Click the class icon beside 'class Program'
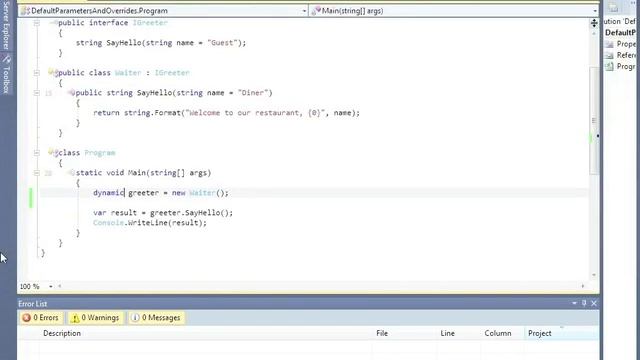Viewport: 640px width, 360px height. point(52,153)
